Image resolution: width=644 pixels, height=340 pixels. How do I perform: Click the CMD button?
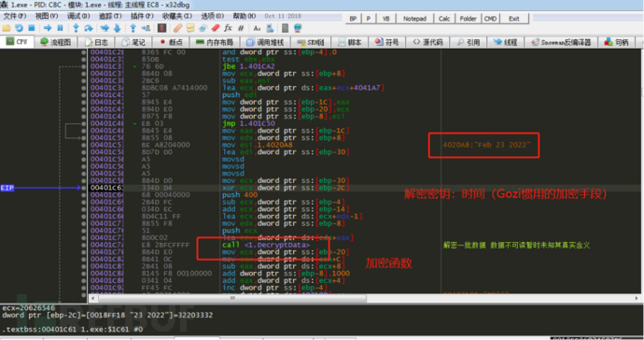point(490,19)
